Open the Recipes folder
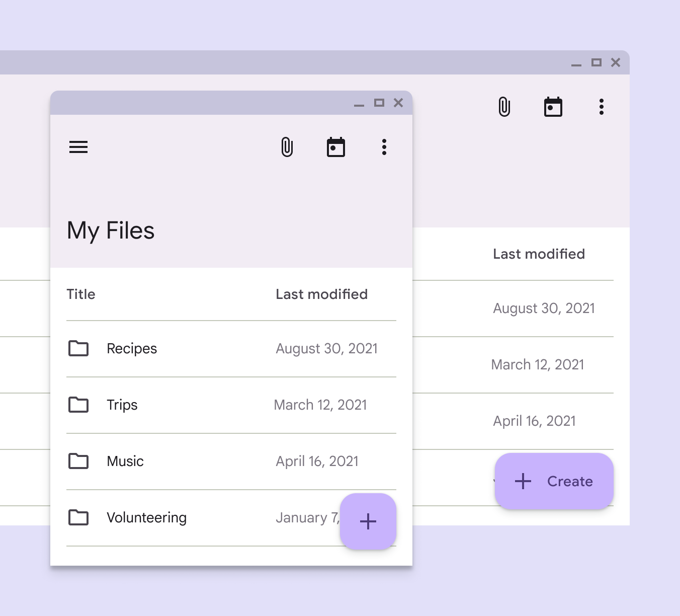Viewport: 680px width, 616px height. pos(132,349)
